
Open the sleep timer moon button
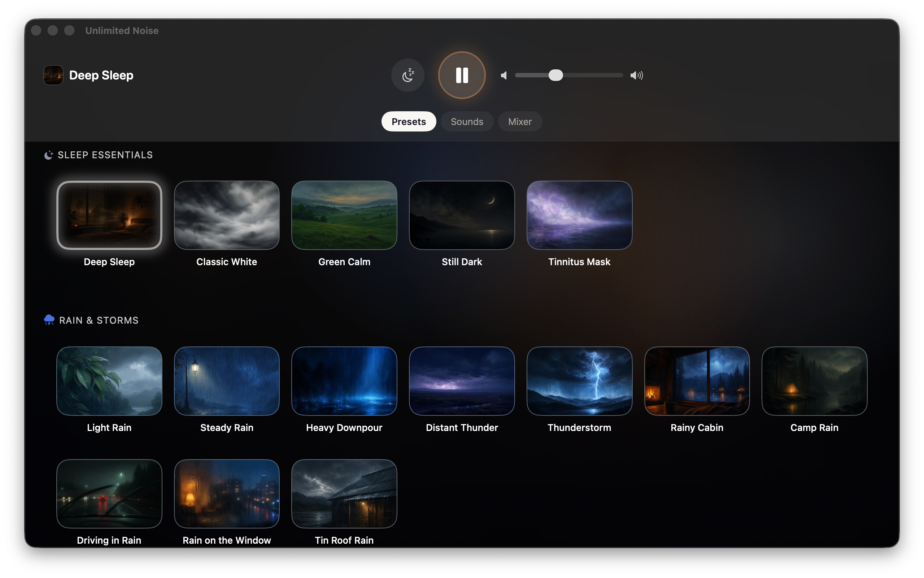click(x=408, y=75)
